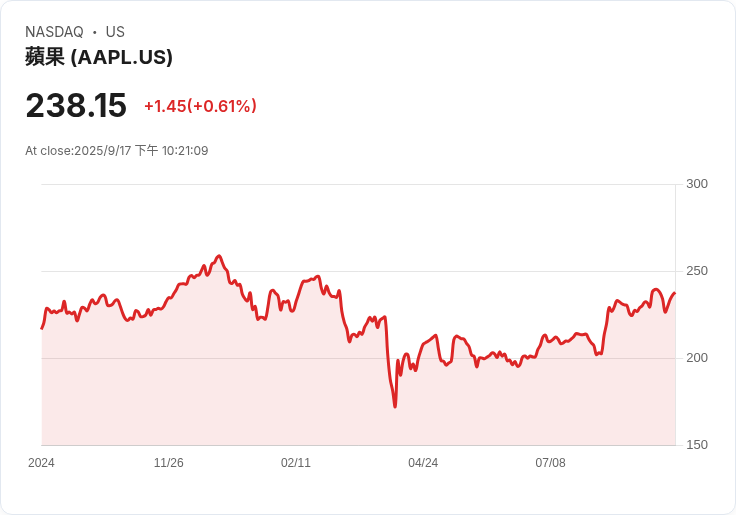Viewport: 736px width, 515px height.
Task: Select the 07/08 x-axis date label
Action: (550, 463)
